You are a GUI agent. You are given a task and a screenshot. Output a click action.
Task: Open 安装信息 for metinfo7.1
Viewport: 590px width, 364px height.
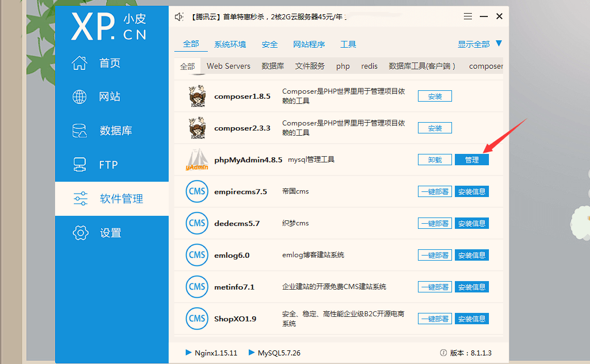click(x=472, y=287)
